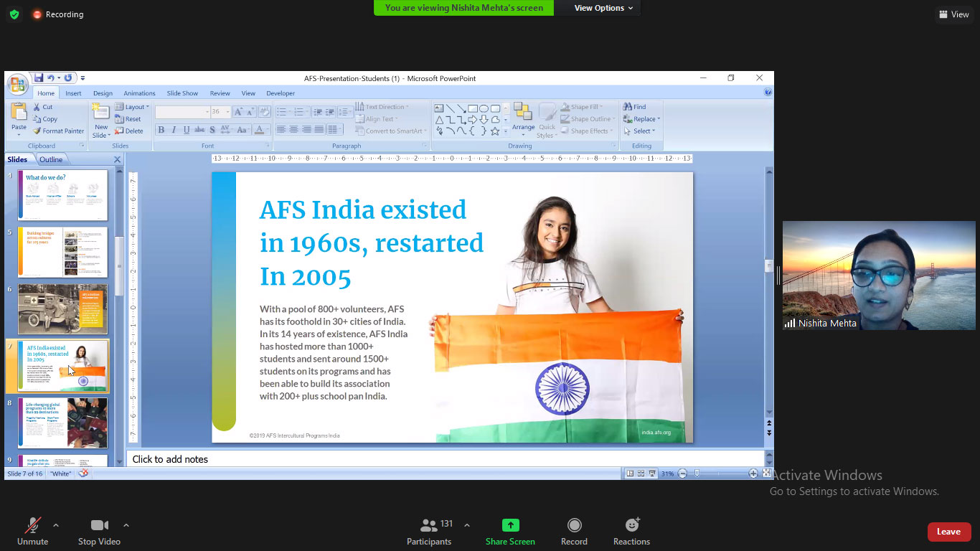Viewport: 980px width, 551px height.
Task: Click the Zoom encryption shield icon
Action: 14,14
